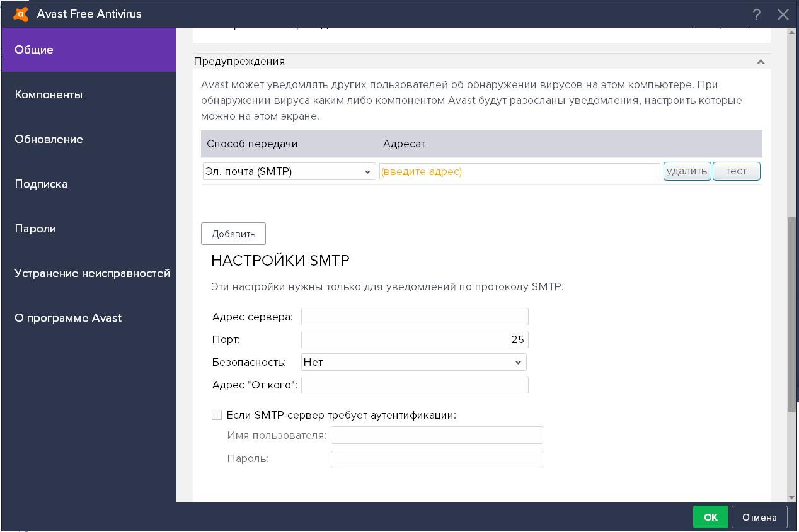
Task: Collapse the Предупреждения section chevron
Action: pos(761,61)
